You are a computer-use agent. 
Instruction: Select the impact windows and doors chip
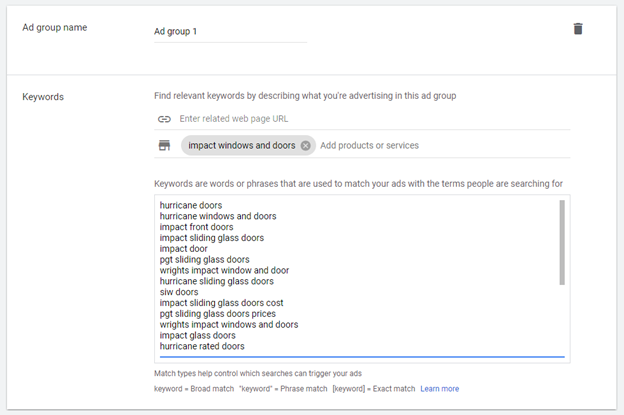pos(242,146)
